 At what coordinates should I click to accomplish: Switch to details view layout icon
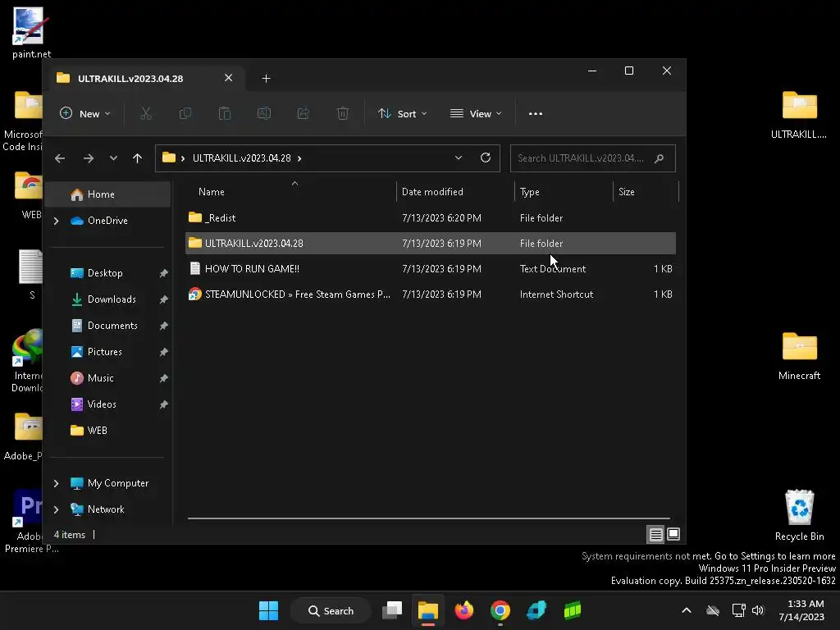click(x=655, y=534)
